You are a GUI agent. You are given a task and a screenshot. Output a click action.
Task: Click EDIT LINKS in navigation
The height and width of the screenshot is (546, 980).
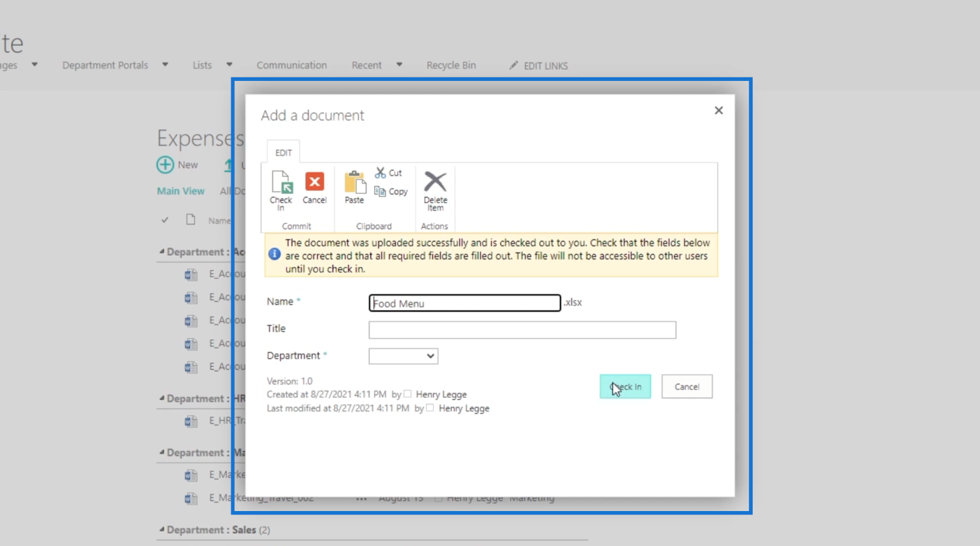(x=546, y=65)
